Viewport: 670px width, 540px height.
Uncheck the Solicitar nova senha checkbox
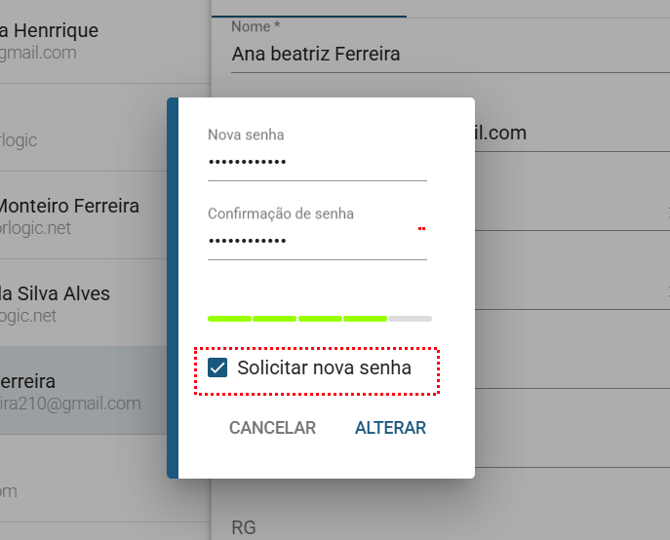coord(217,368)
